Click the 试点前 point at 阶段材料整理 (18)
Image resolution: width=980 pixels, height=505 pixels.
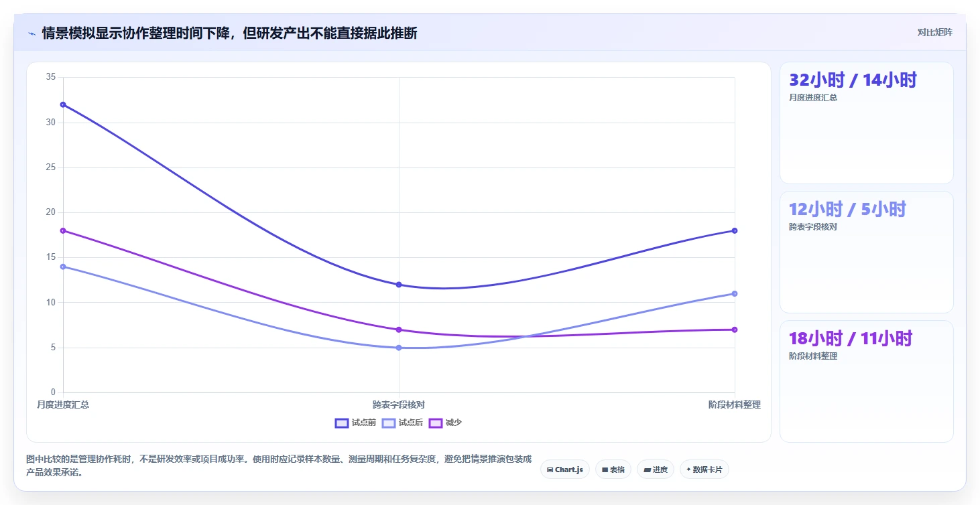[x=735, y=230]
